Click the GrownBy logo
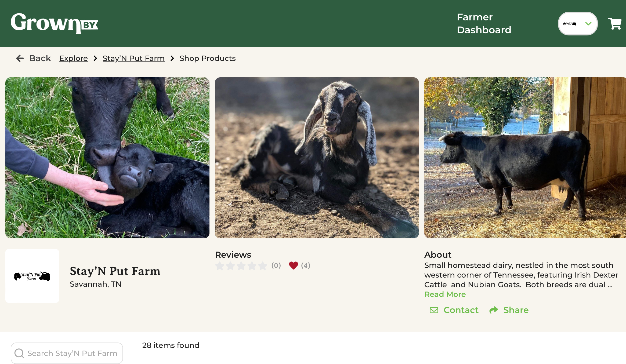This screenshot has width=626, height=364. coord(55,23)
